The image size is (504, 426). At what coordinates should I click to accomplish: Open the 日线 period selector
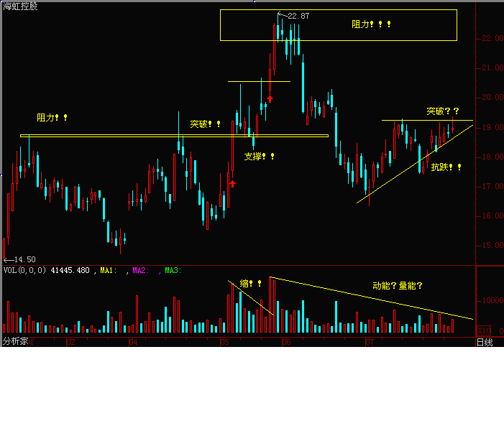485,342
